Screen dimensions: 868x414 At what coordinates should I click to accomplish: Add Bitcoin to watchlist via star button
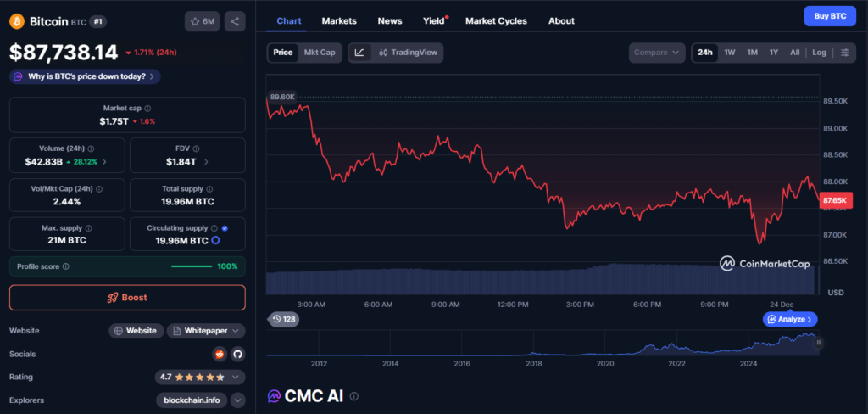pos(201,21)
